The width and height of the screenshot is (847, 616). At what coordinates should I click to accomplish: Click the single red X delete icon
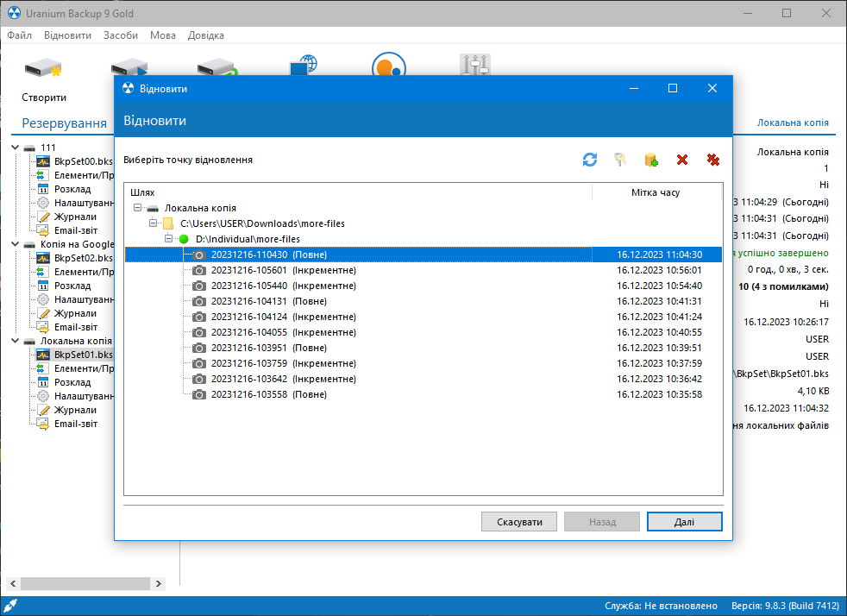tap(682, 160)
